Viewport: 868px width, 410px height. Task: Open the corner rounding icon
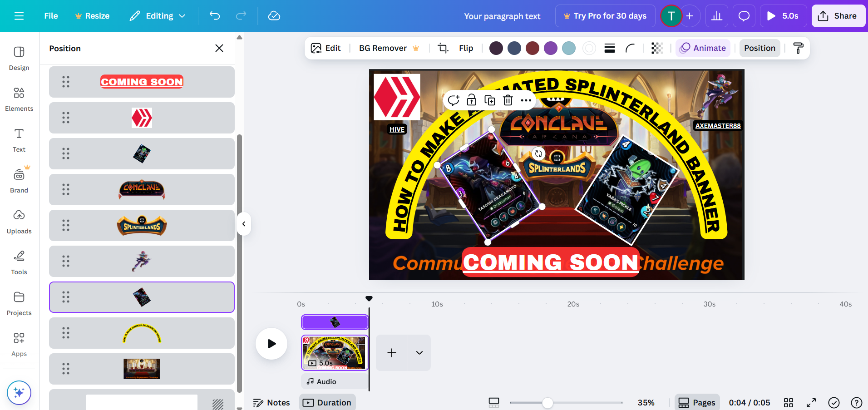[630, 48]
